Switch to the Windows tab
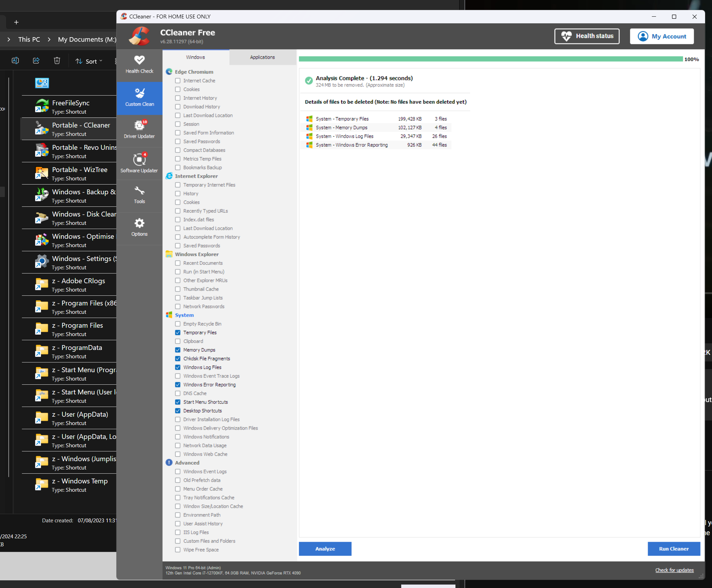 pyautogui.click(x=195, y=57)
